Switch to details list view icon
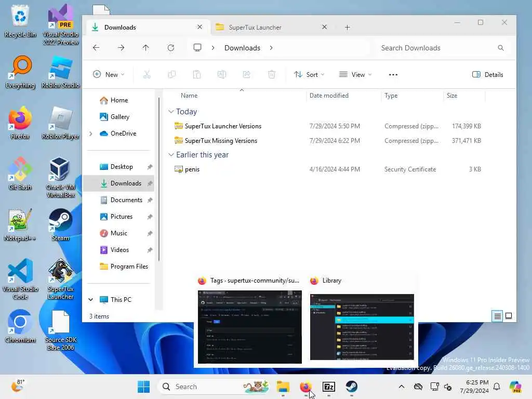The image size is (532, 399). [x=497, y=316]
